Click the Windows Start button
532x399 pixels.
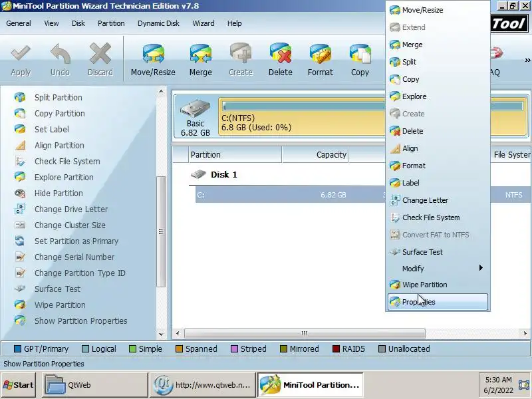coord(19,385)
